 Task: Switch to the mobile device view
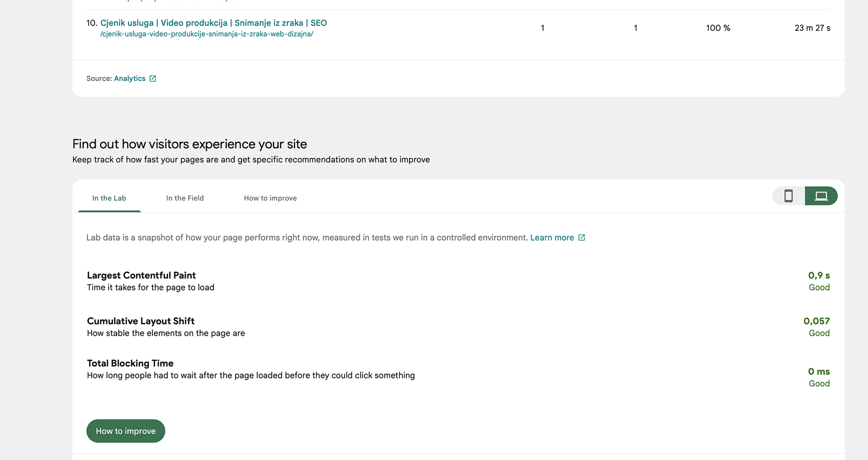pyautogui.click(x=788, y=196)
